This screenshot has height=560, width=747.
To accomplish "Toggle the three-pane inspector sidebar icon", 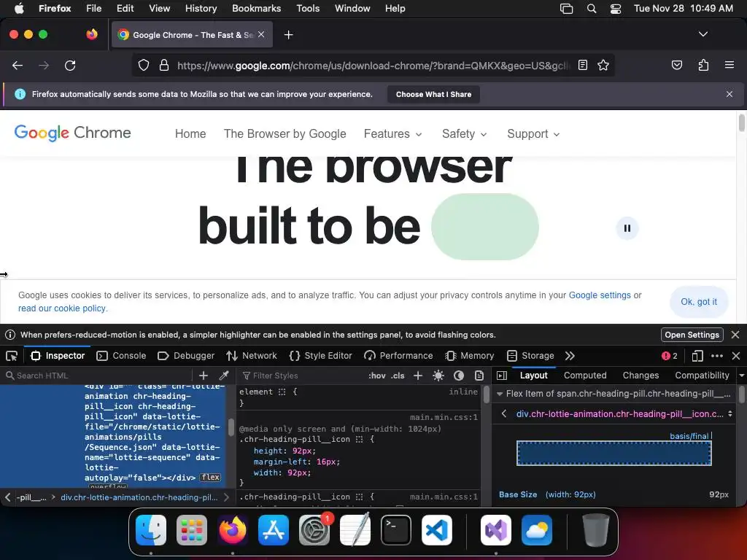I will [x=502, y=376].
